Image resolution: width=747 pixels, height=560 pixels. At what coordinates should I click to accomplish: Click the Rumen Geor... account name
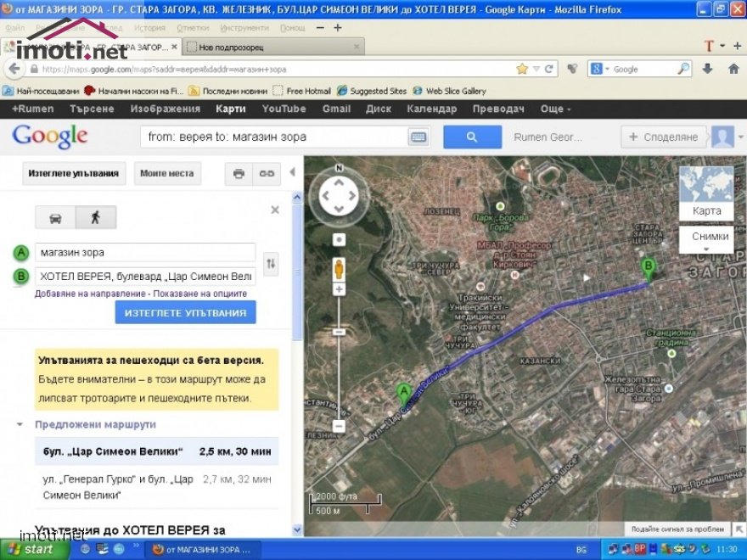coord(548,137)
